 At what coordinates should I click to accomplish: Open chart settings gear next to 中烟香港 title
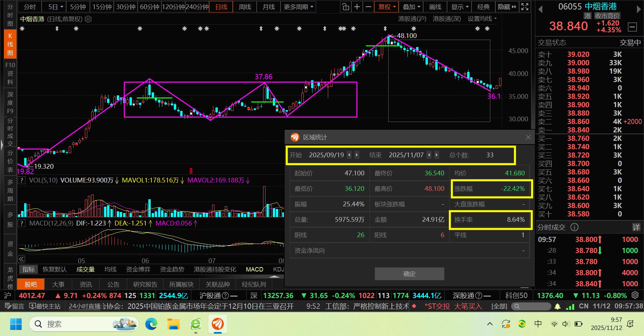coord(88,19)
